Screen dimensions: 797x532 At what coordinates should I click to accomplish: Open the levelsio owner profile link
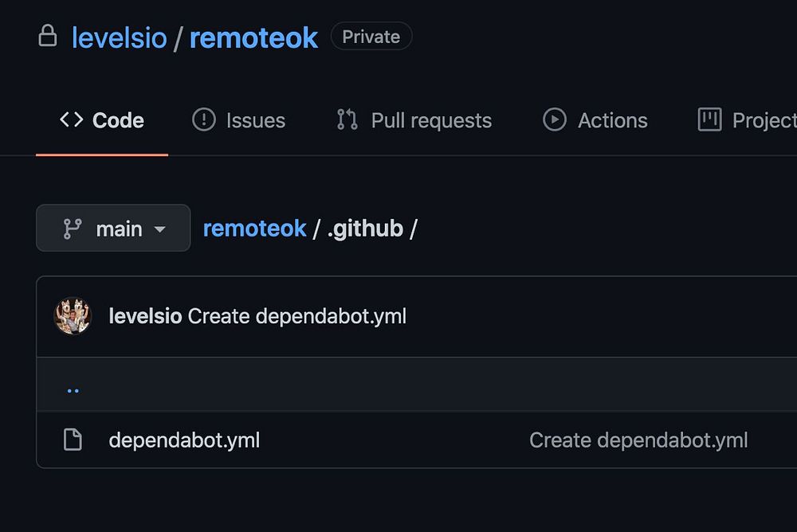pos(120,37)
